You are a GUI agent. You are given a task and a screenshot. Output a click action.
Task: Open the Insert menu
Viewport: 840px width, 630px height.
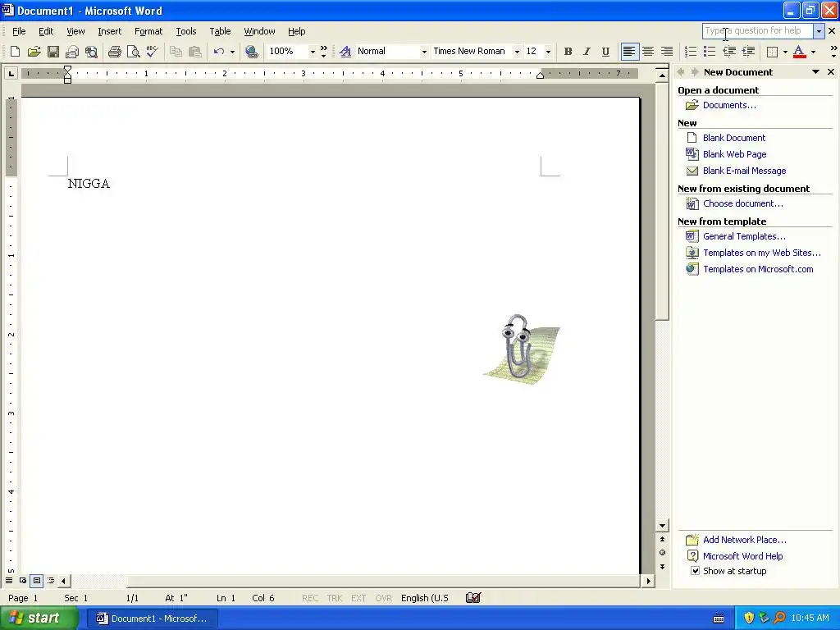(x=109, y=31)
